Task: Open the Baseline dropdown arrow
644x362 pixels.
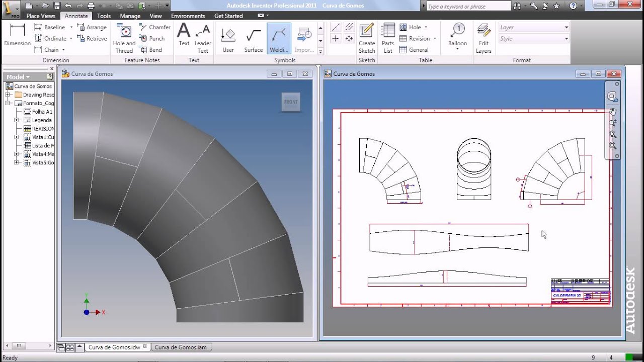Action: point(71,27)
